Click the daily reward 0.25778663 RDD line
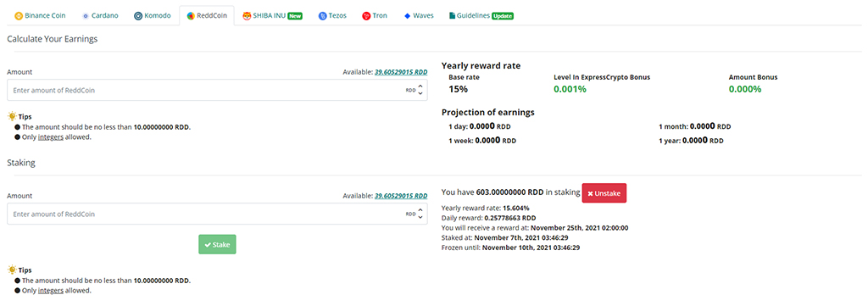868x306 pixels. (x=488, y=218)
